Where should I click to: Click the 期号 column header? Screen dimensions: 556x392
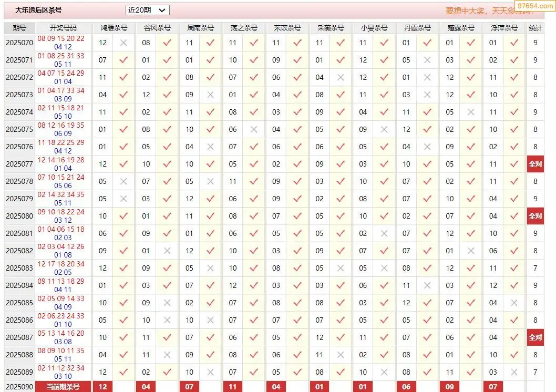19,28
